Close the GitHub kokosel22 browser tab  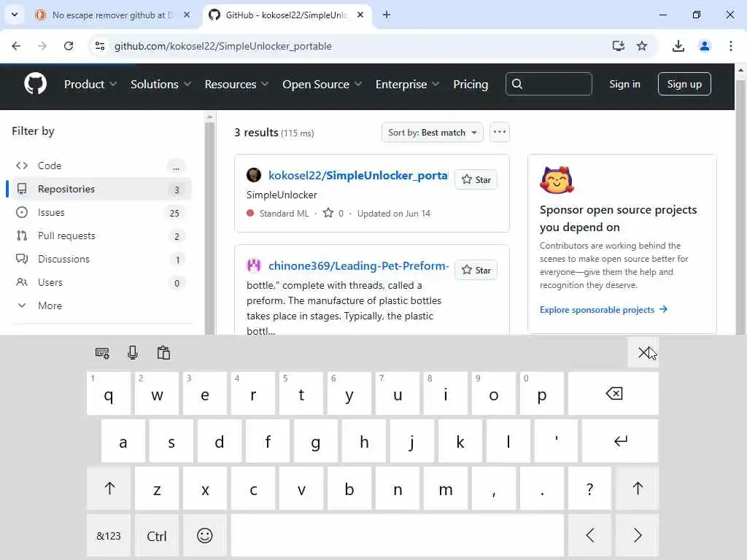360,15
